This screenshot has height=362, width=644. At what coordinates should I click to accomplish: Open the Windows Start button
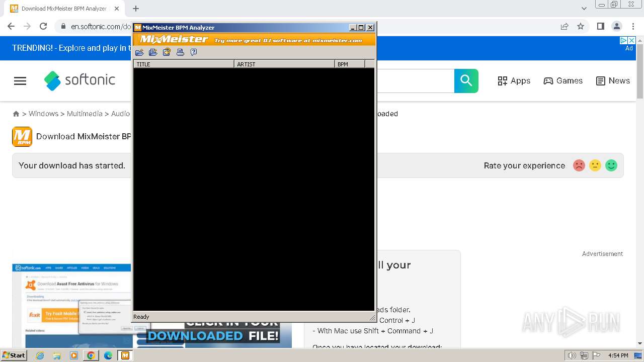[x=14, y=355]
